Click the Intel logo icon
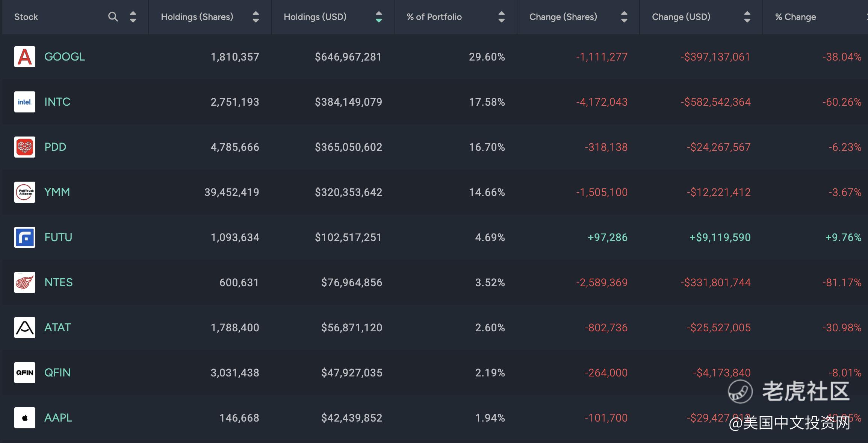This screenshot has width=868, height=443. pos(25,102)
